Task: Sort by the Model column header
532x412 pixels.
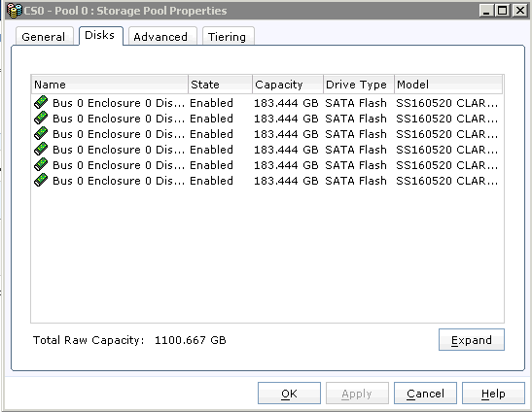Action: click(x=448, y=85)
